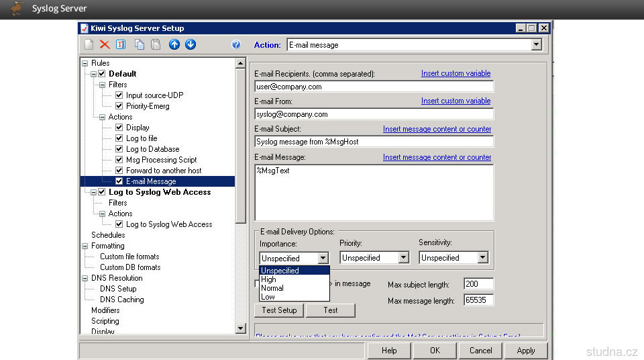The image size is (644, 360).
Task: Click the red X delete icon
Action: [105, 45]
